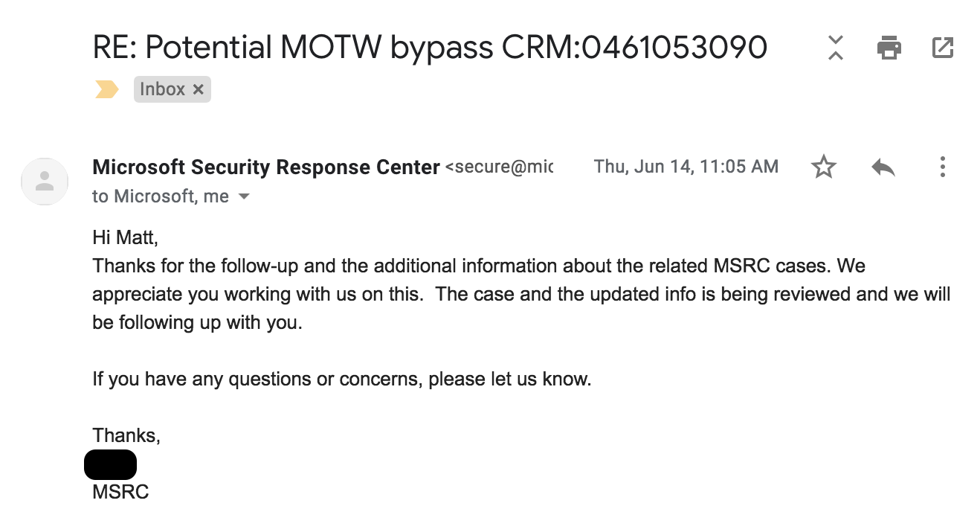Star the message from Microsoft Security
Viewport: 980px width, 509px height.
point(823,167)
